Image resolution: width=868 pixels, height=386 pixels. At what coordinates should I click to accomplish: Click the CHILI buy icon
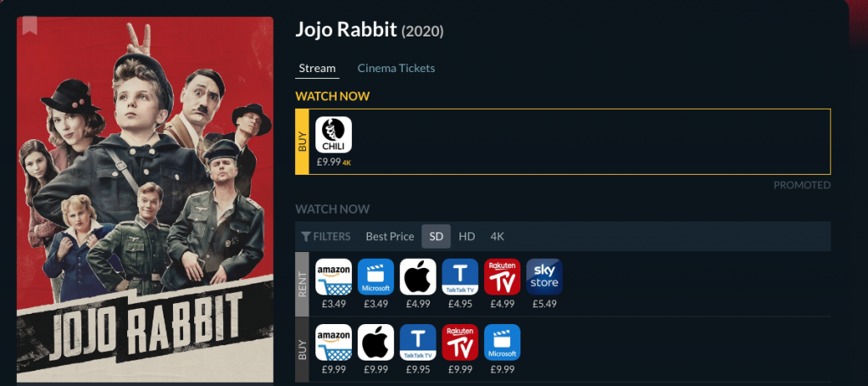pos(333,135)
